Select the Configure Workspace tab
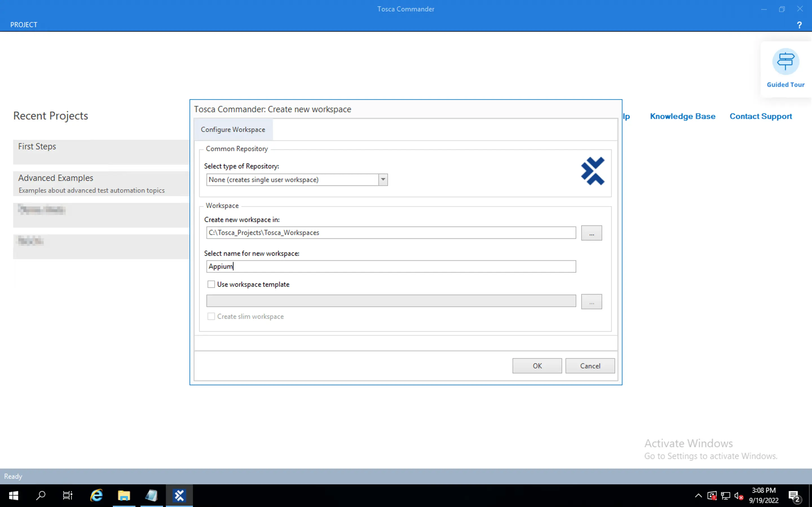This screenshot has height=507, width=812. [233, 130]
